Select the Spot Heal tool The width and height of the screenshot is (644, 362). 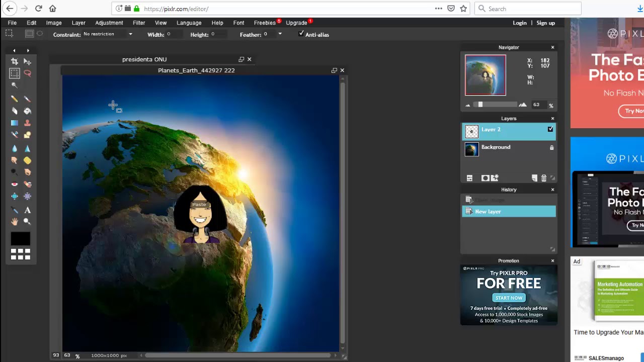(27, 185)
